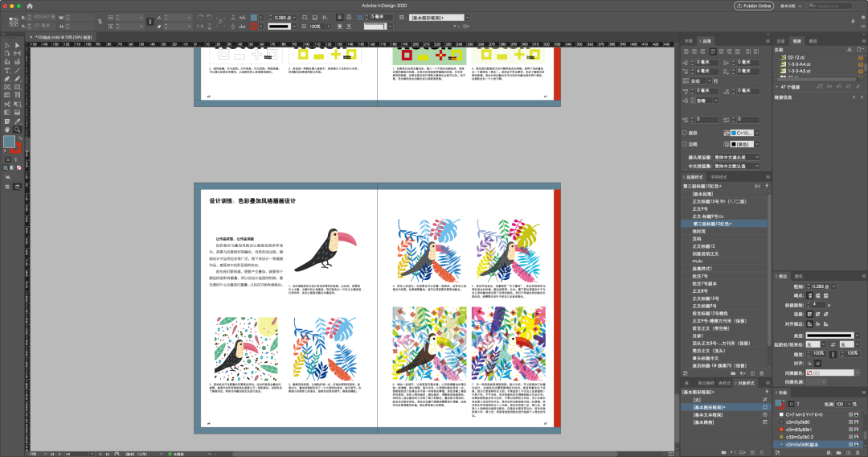Switch to the 字符样式 tab
The height and width of the screenshot is (457, 868).
pos(719,177)
